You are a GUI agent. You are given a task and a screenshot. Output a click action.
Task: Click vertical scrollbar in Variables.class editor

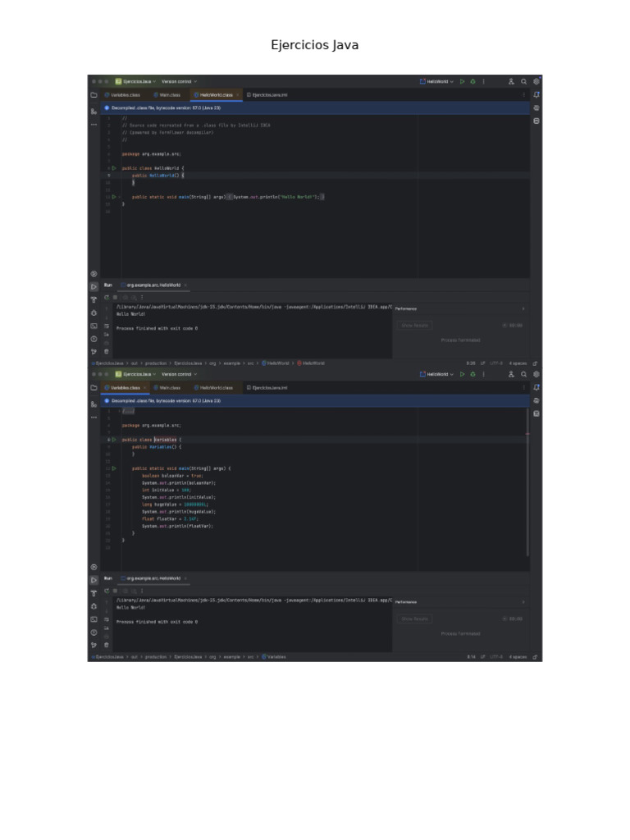[x=527, y=482]
